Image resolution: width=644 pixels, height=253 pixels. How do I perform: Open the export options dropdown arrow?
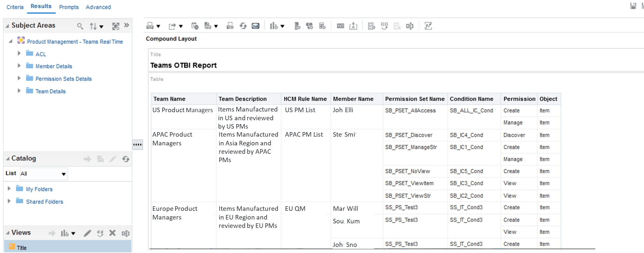pyautogui.click(x=181, y=26)
